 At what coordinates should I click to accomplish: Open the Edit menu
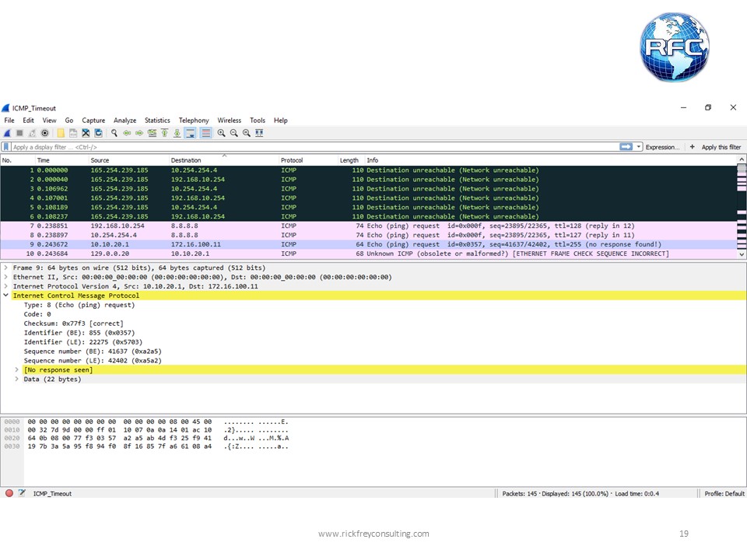point(28,121)
